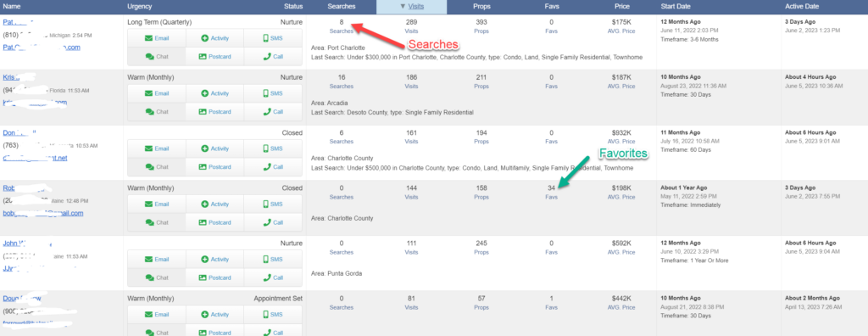The image size is (868, 336).
Task: Add Activity for the Rob lead
Action: 214,204
